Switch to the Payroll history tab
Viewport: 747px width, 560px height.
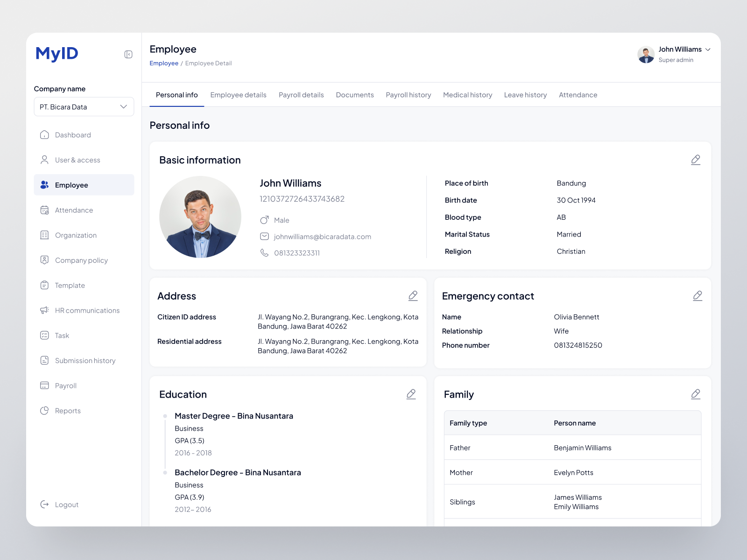pyautogui.click(x=408, y=95)
